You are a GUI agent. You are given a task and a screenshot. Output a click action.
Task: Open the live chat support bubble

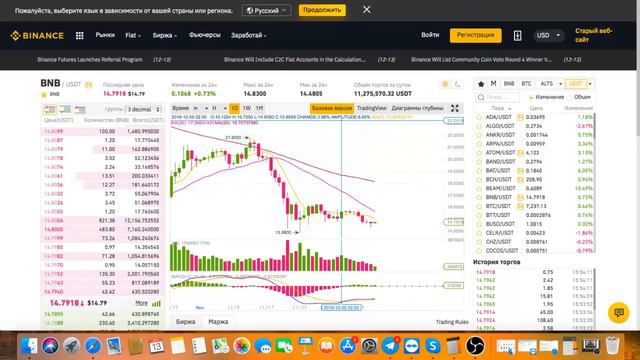(x=619, y=313)
